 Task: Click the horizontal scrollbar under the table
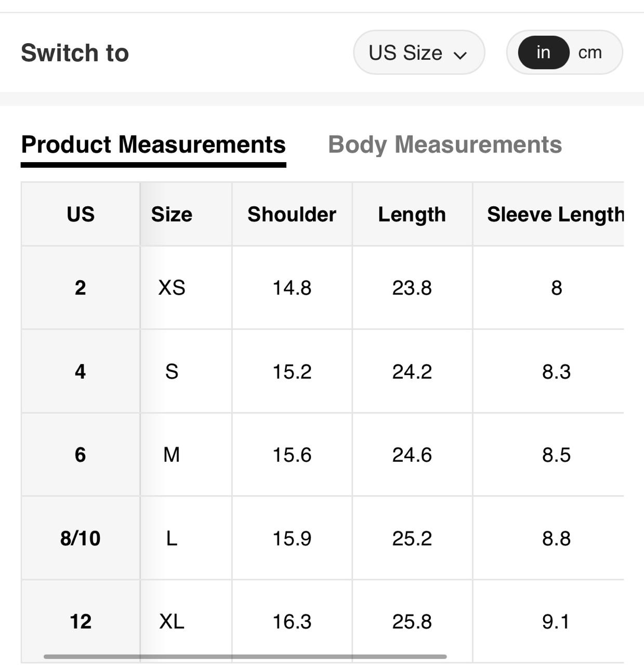click(x=245, y=657)
